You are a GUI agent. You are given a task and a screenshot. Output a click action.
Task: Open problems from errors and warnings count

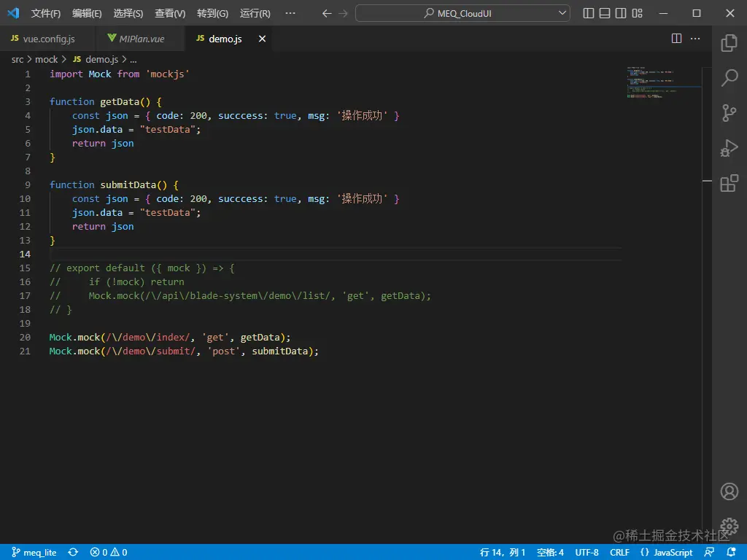click(109, 553)
